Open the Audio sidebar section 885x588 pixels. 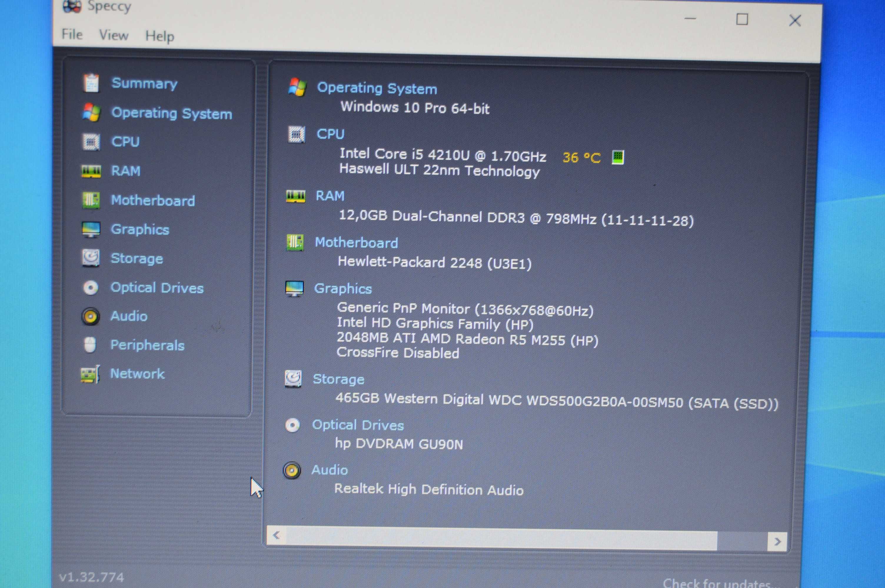[x=129, y=316]
